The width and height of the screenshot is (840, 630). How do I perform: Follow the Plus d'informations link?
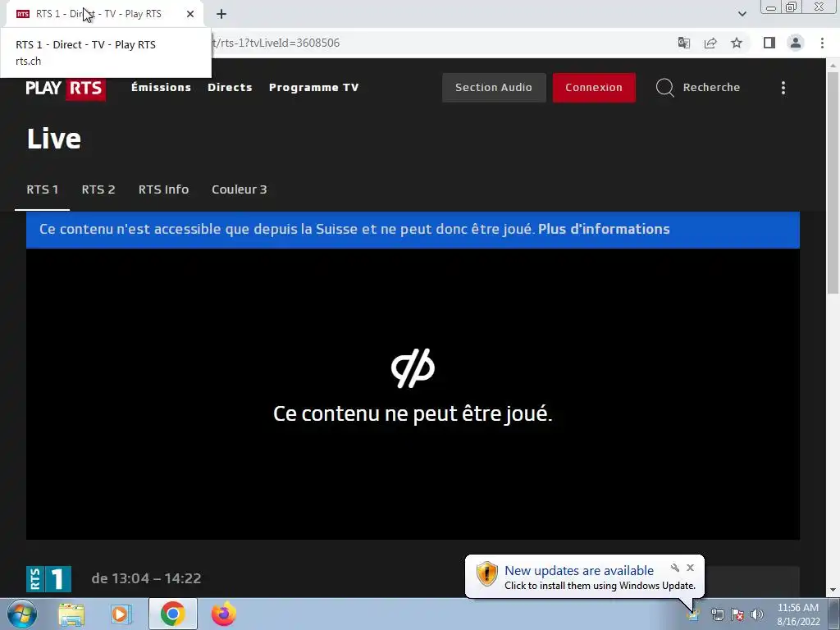coord(604,230)
